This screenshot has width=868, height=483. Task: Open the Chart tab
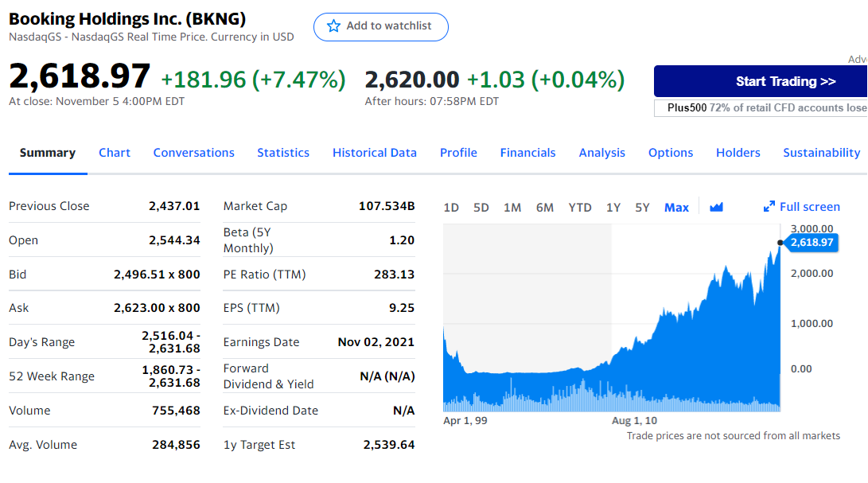tap(115, 153)
